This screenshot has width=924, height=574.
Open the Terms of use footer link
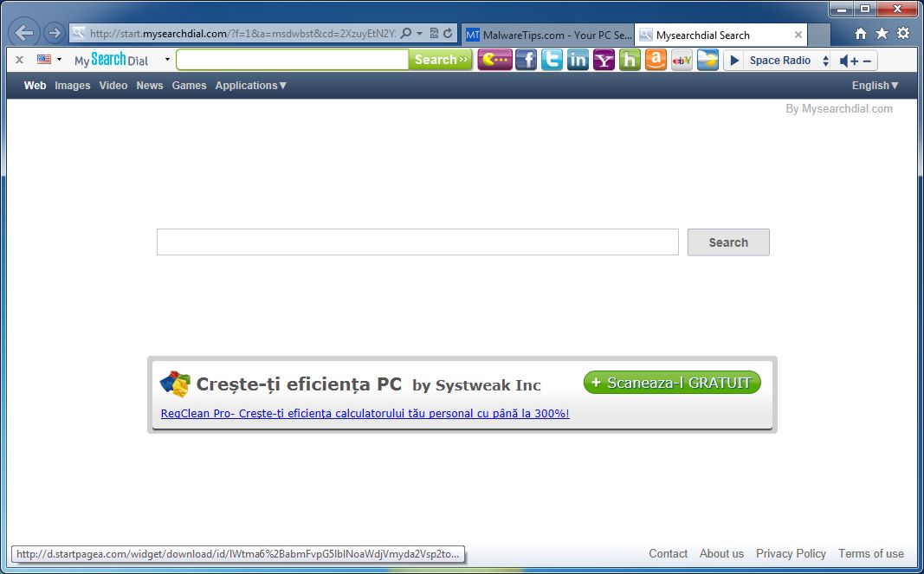click(871, 553)
